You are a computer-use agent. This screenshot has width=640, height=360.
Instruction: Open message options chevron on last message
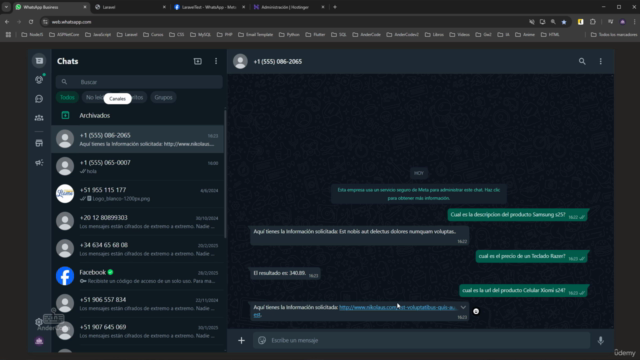click(x=463, y=307)
